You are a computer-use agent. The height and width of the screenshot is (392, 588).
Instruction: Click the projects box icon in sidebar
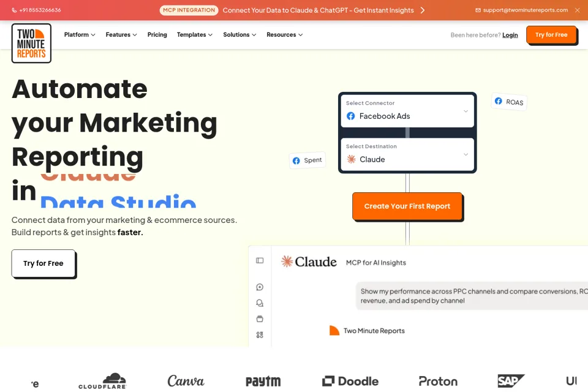click(260, 319)
